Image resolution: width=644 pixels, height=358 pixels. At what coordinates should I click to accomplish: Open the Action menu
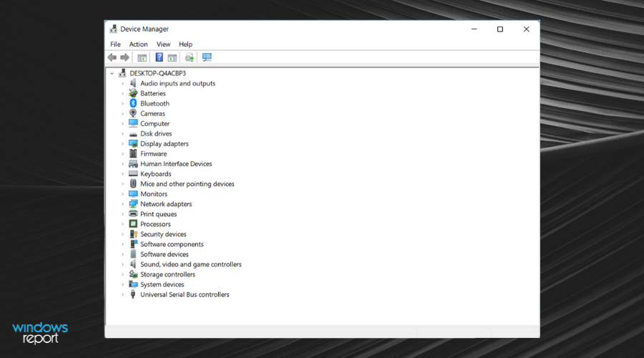click(138, 44)
